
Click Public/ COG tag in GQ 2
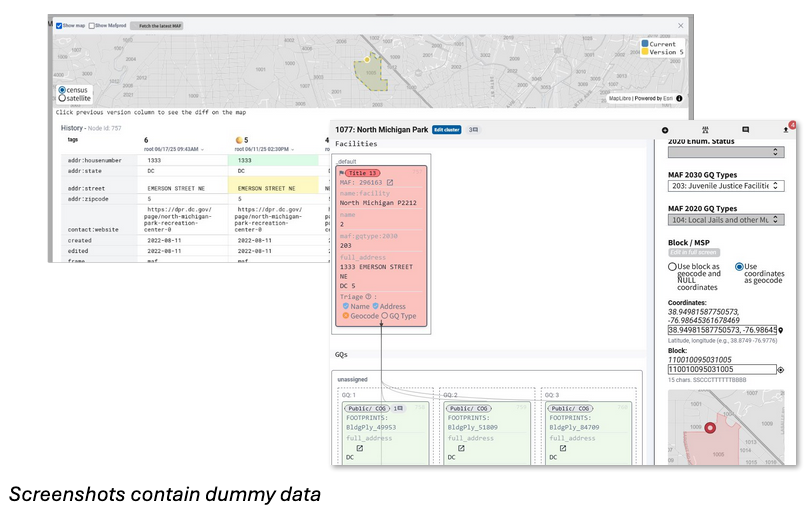[467, 408]
